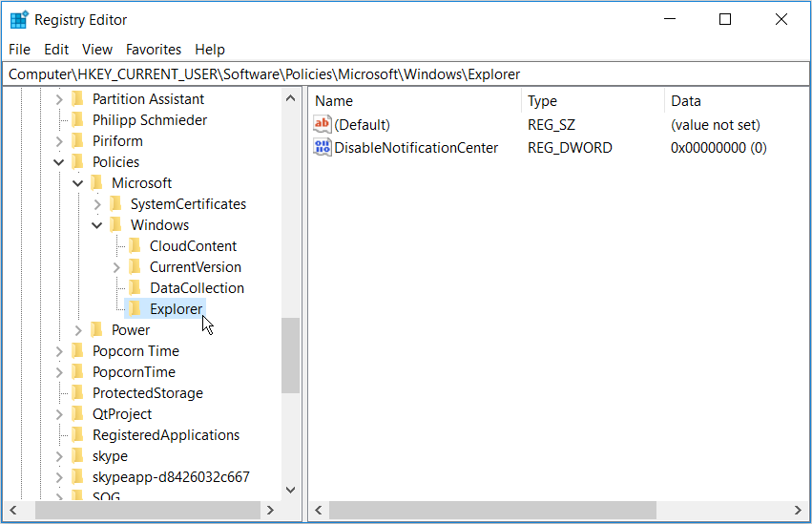Collapse the Policies key

point(59,162)
